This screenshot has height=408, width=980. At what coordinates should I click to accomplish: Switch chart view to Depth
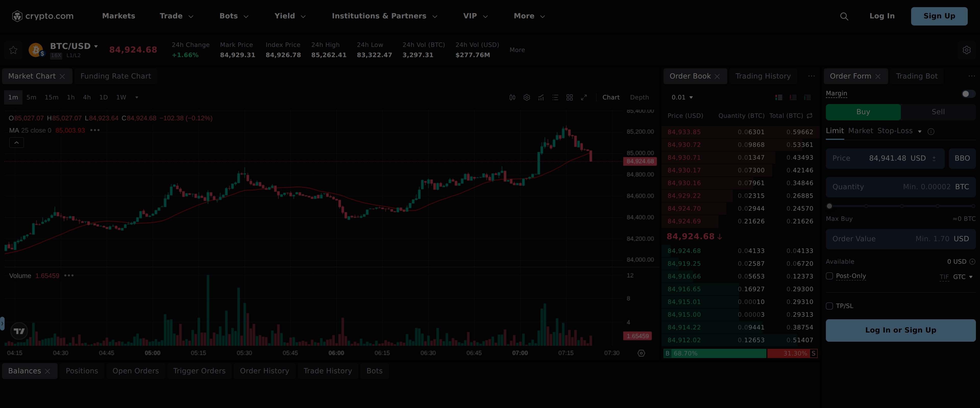pyautogui.click(x=639, y=97)
